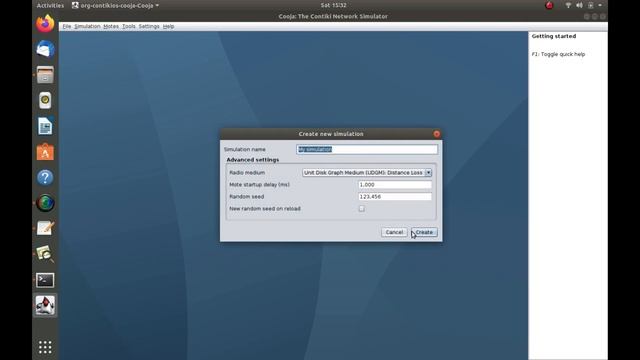640x360 pixels.
Task: Toggle New random seed on reload checkbox
Action: coord(362,209)
